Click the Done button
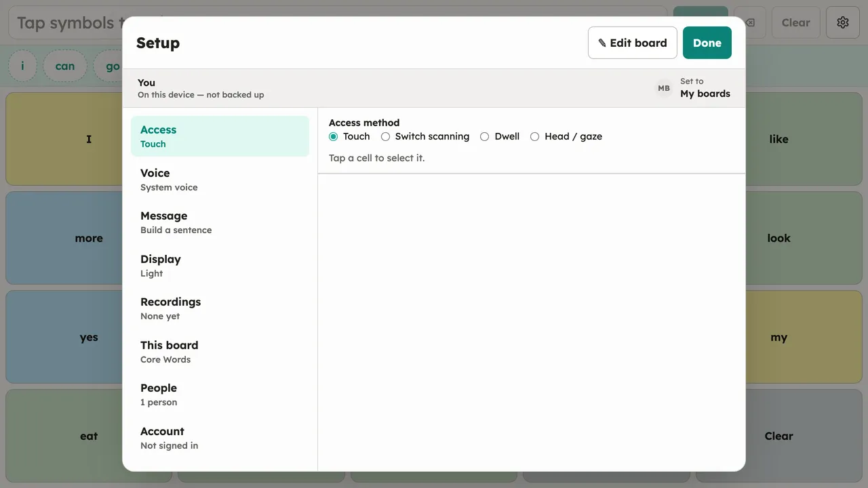868x488 pixels. pos(707,43)
